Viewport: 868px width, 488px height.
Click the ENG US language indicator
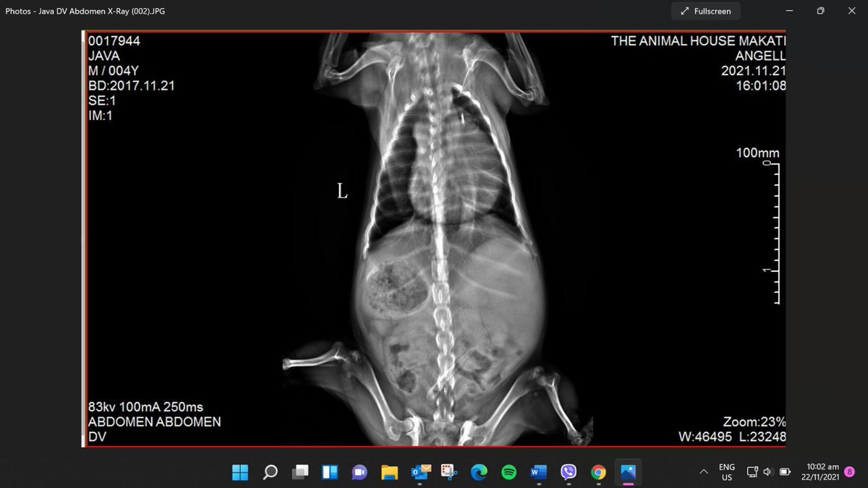[727, 472]
